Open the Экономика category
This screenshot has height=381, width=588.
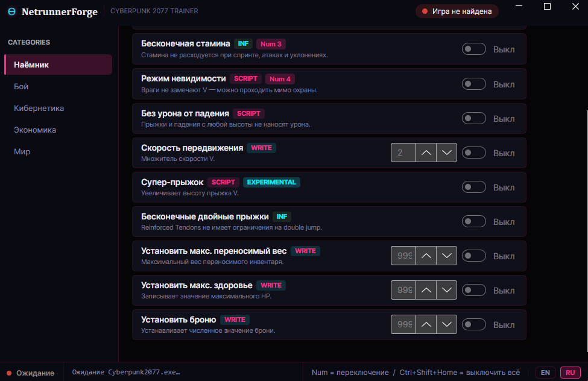click(58, 130)
